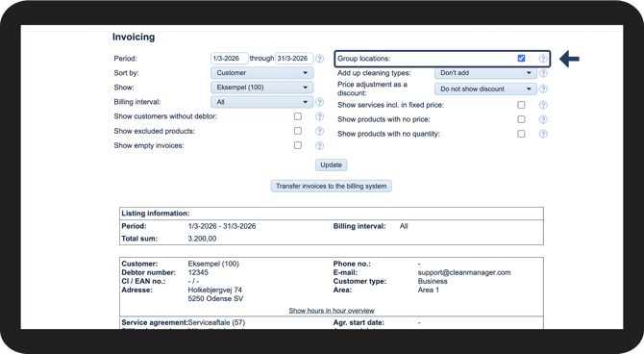Screen dimensions: 644x354
Task: Edit the period end date 31/3-2026
Action: click(294, 59)
